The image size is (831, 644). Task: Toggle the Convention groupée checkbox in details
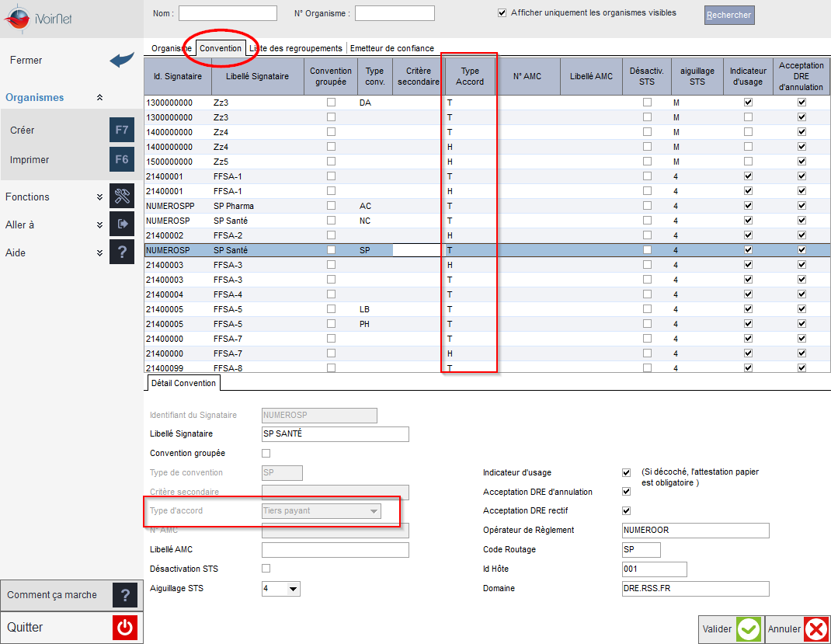pyautogui.click(x=266, y=453)
